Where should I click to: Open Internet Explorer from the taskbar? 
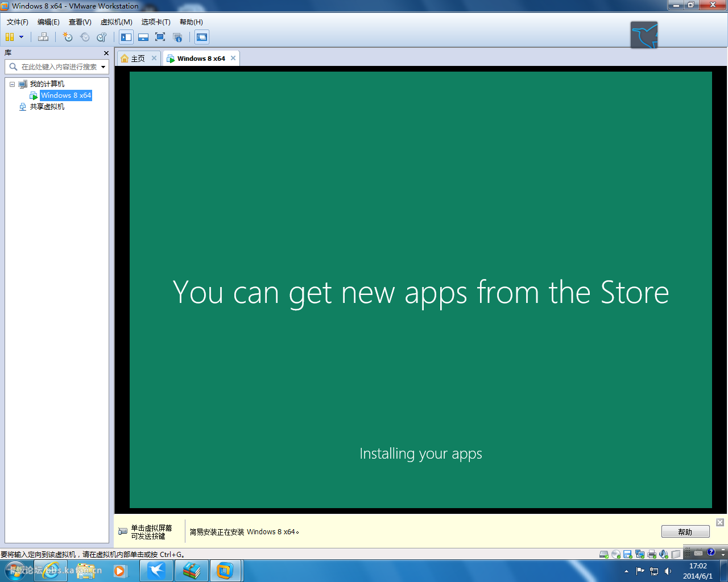tap(51, 571)
